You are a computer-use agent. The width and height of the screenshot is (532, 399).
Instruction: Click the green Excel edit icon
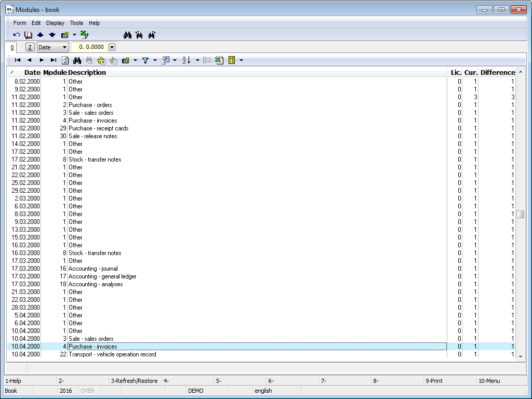coord(84,35)
